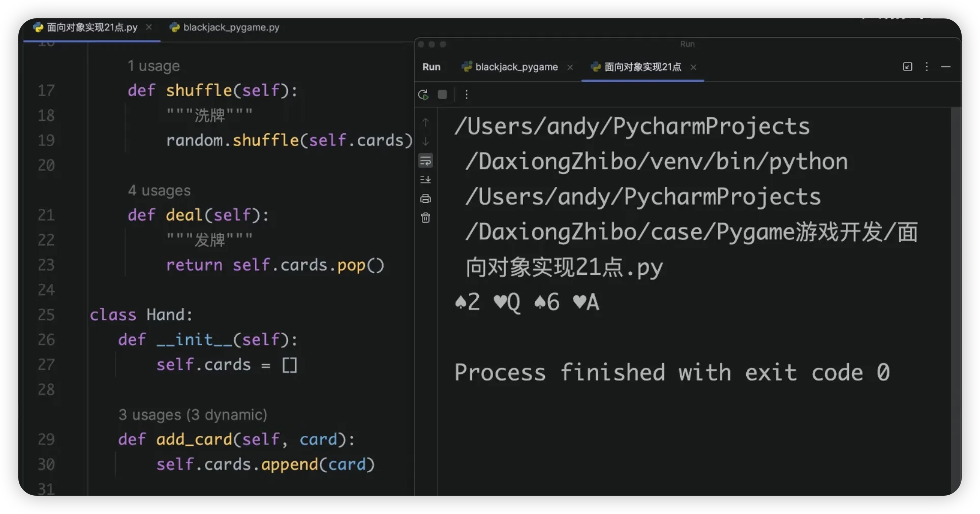Image resolution: width=980 pixels, height=514 pixels.
Task: Open the blackjack_pygame run tab
Action: point(510,67)
